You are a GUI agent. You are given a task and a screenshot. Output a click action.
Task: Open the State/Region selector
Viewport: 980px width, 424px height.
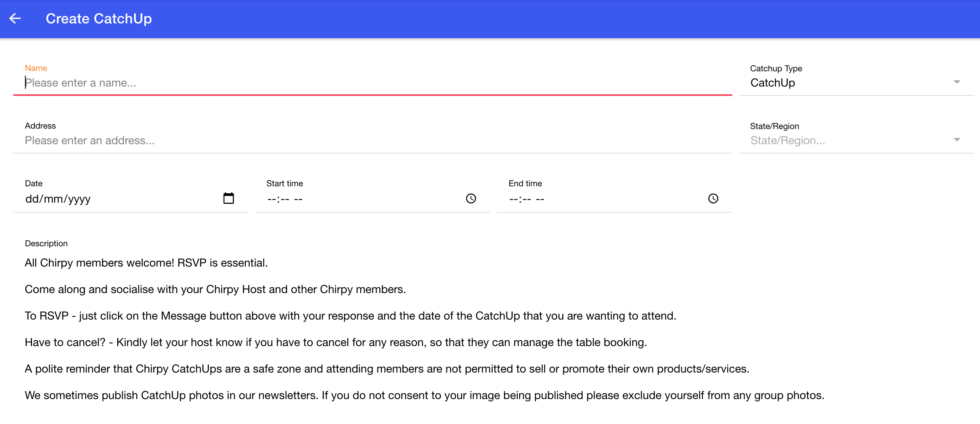click(818, 140)
